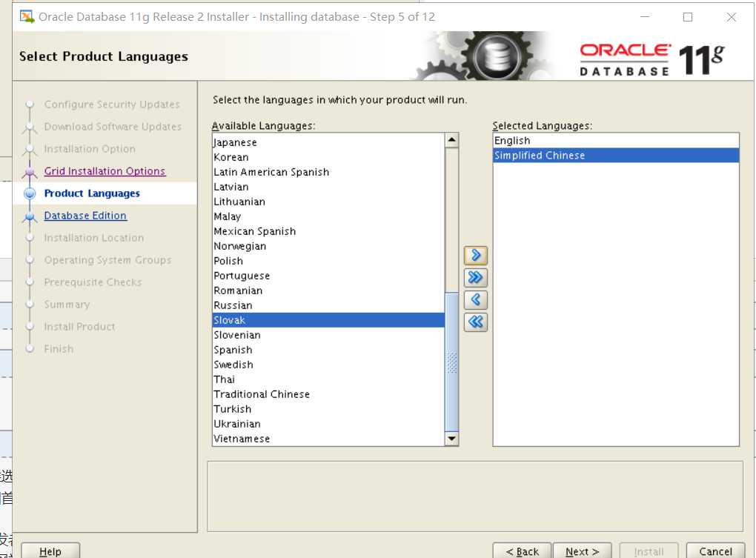Select Traditional Chinese language

(x=328, y=394)
